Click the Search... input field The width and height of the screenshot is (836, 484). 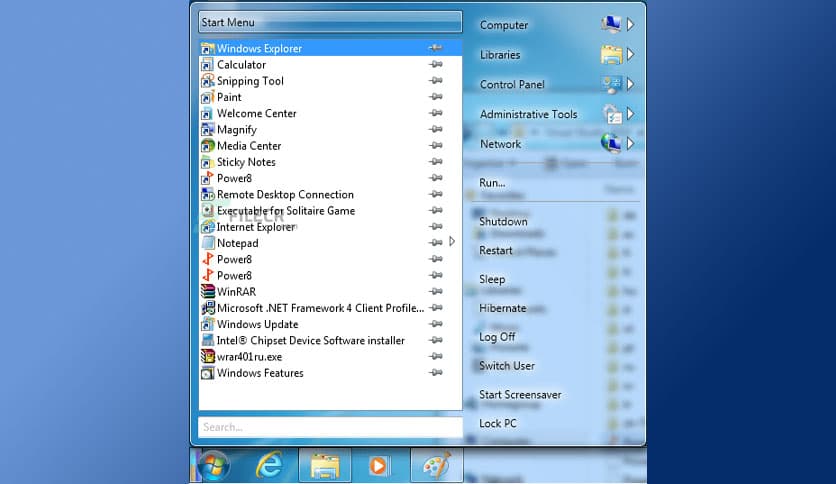point(330,427)
